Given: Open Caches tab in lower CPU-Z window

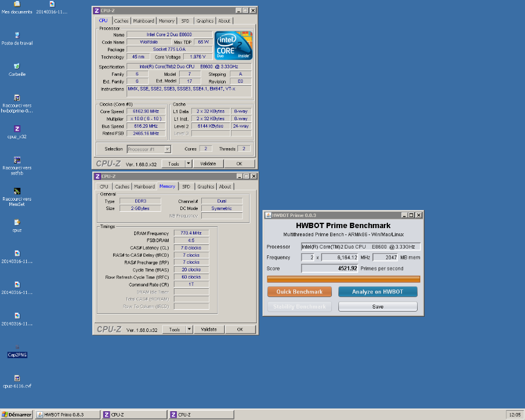Looking at the screenshot, I should [x=122, y=187].
